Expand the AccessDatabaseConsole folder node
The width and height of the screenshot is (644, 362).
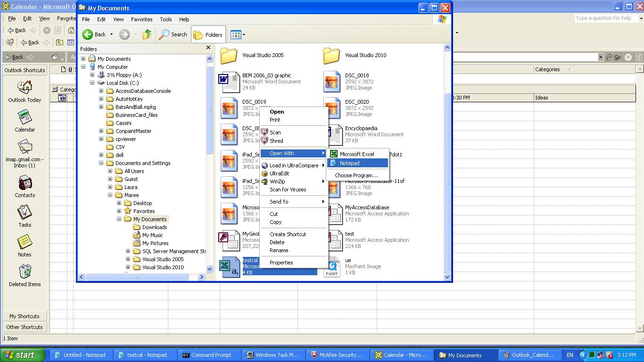pos(101,91)
